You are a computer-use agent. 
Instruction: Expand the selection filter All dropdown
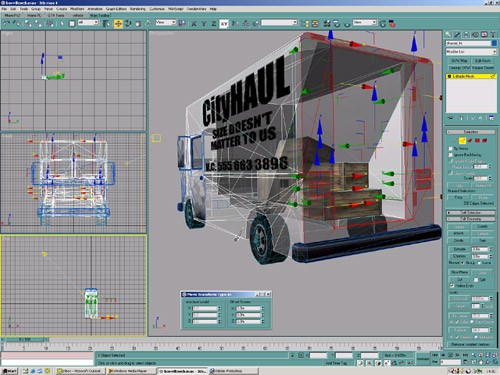(x=88, y=23)
